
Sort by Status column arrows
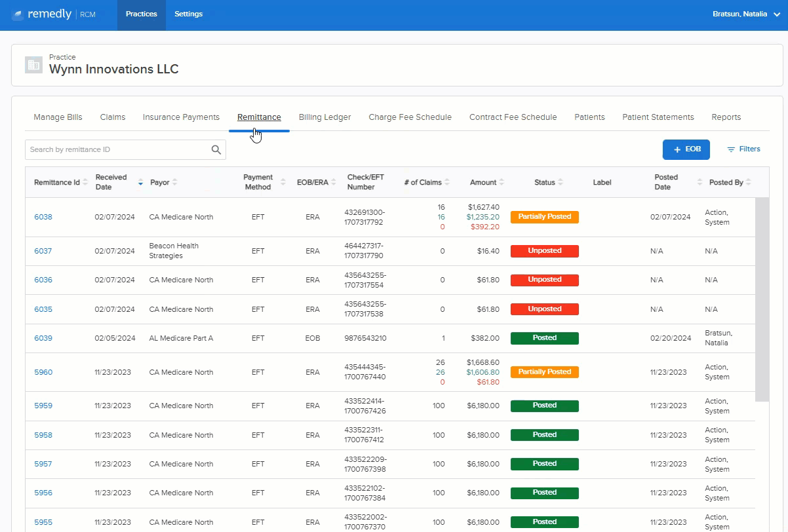click(x=561, y=183)
